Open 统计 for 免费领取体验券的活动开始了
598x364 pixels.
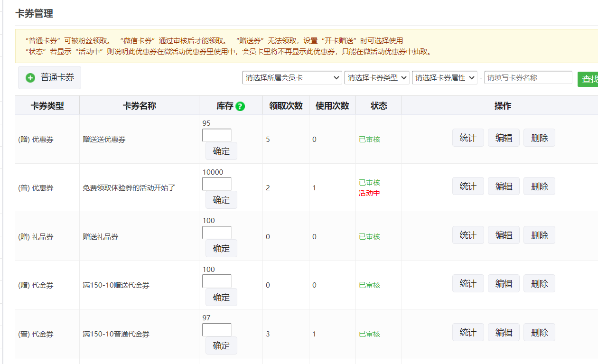[x=468, y=186]
